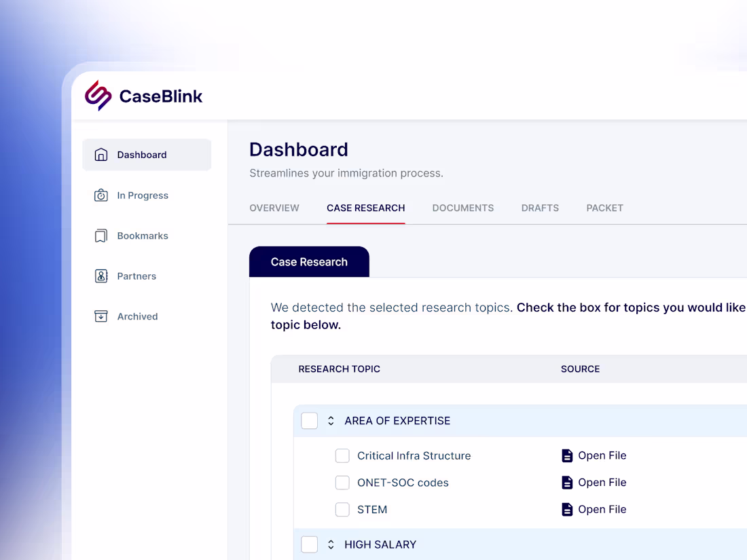Viewport: 747px width, 560px height.
Task: Click the STEM topic label
Action: 372,510
